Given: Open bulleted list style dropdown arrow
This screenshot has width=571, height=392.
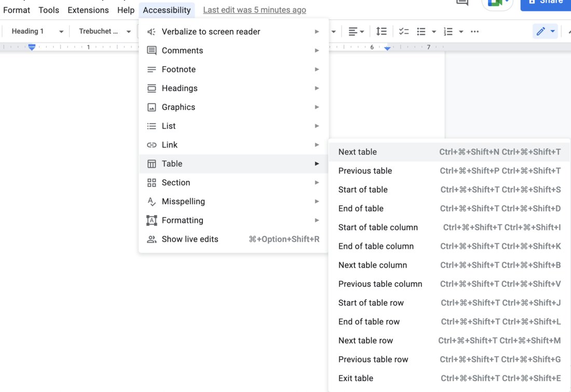Looking at the screenshot, I should pos(434,32).
